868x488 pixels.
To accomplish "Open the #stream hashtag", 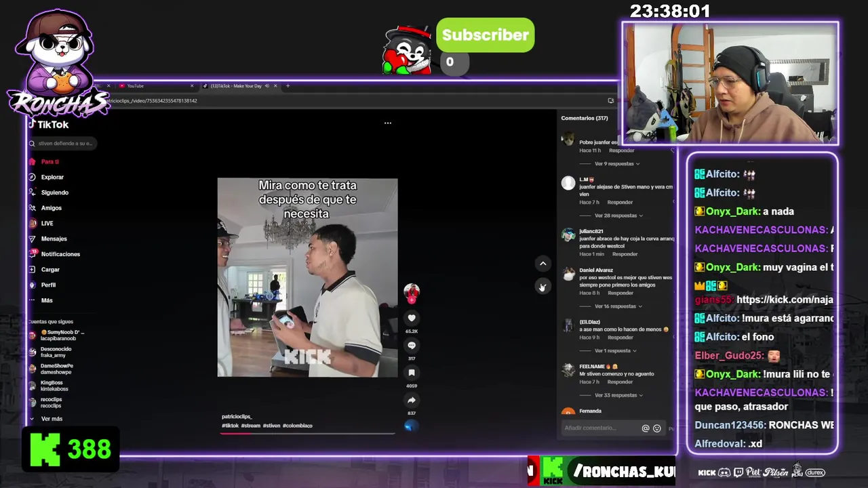I will tap(250, 426).
